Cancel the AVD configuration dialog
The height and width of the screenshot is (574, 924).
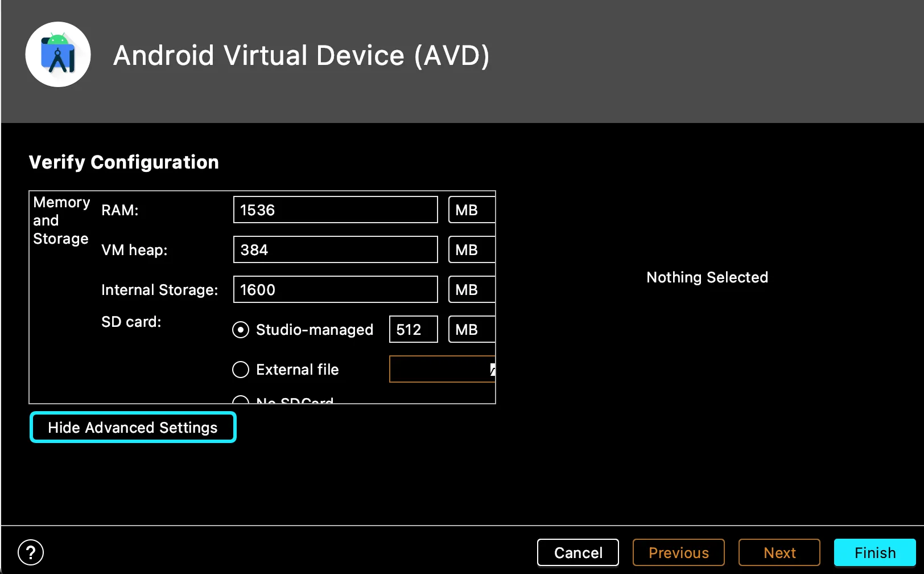click(x=578, y=552)
